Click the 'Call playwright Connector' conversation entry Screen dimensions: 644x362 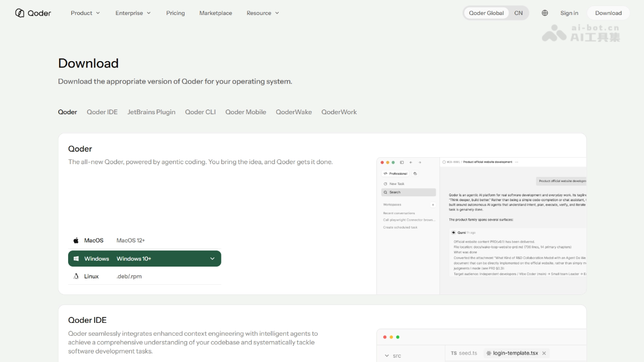point(409,220)
